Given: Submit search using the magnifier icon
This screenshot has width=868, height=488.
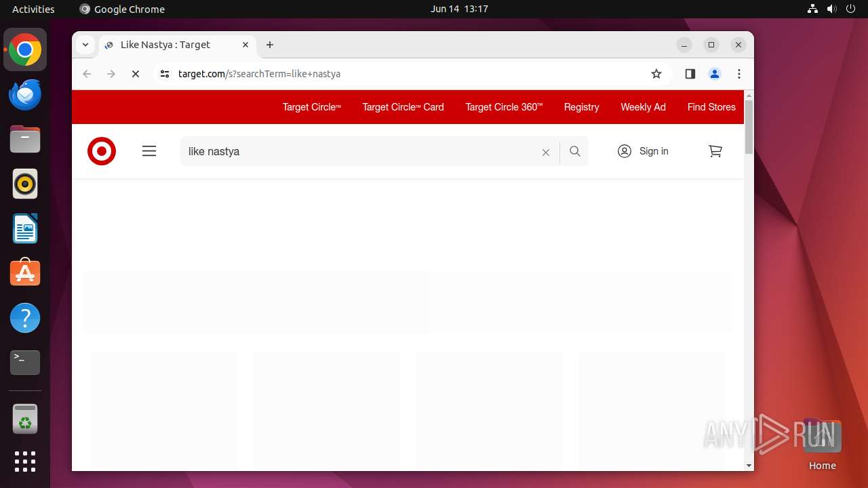Looking at the screenshot, I should [575, 151].
